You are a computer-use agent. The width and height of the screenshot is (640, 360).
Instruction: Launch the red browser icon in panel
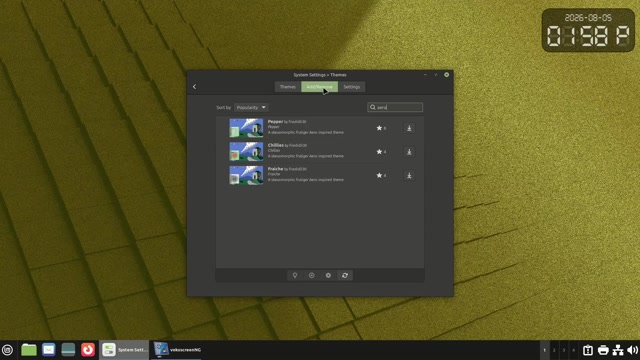point(88,350)
